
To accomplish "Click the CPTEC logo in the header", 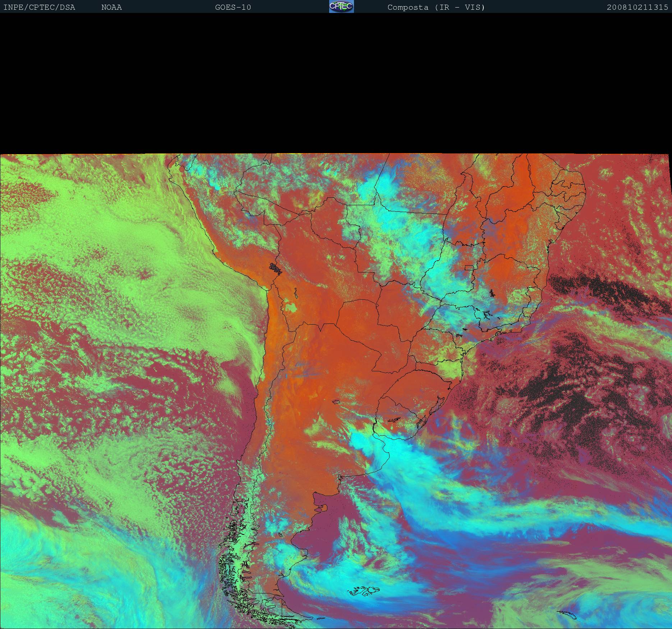I will 341,6.
